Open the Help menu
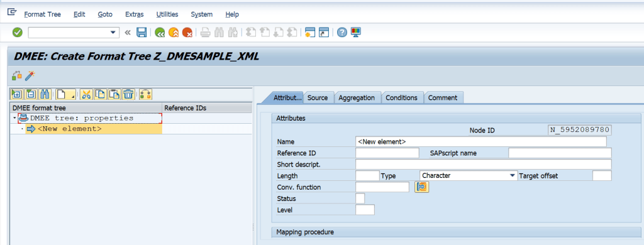This screenshot has height=245, width=644. point(232,14)
